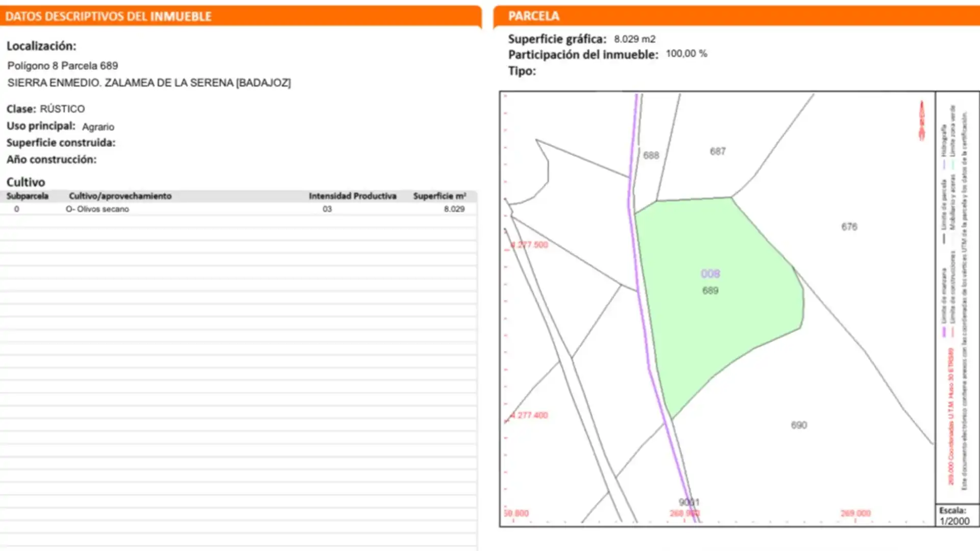
Task: Select parcel 690 in the lower map area
Action: (x=799, y=424)
